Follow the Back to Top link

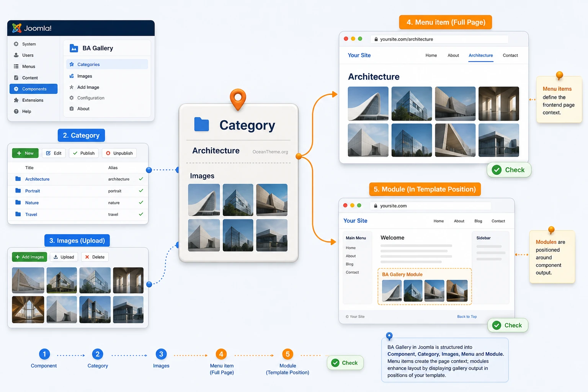click(467, 317)
